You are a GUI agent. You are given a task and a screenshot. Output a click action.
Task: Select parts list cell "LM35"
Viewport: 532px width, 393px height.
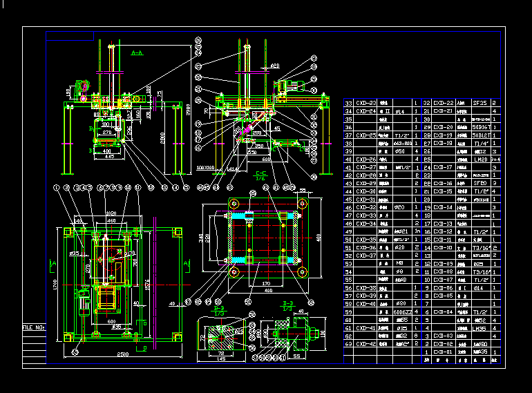click(479, 328)
